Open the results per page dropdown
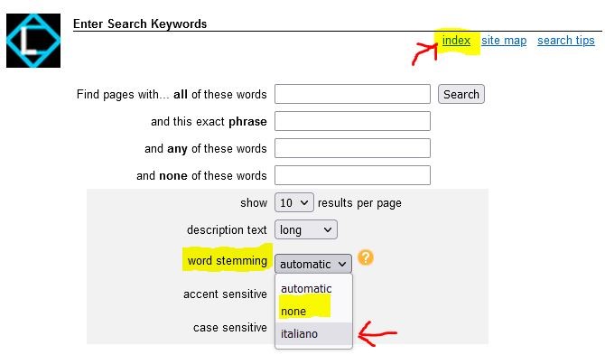The width and height of the screenshot is (605, 364). tap(294, 202)
